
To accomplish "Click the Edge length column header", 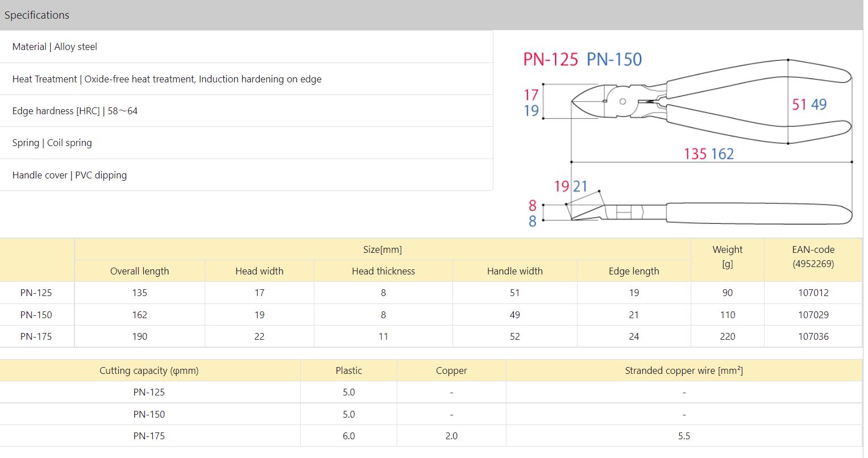I will tap(634, 271).
